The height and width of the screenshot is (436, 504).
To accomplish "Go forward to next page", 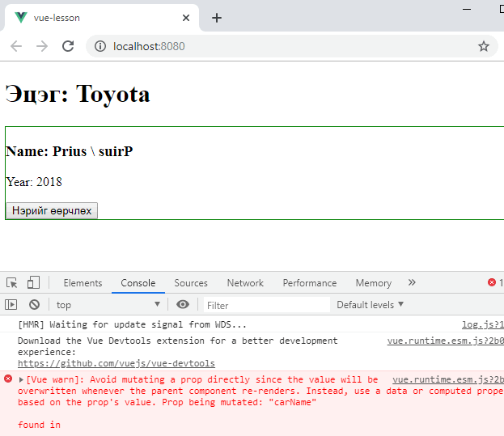I will point(42,46).
